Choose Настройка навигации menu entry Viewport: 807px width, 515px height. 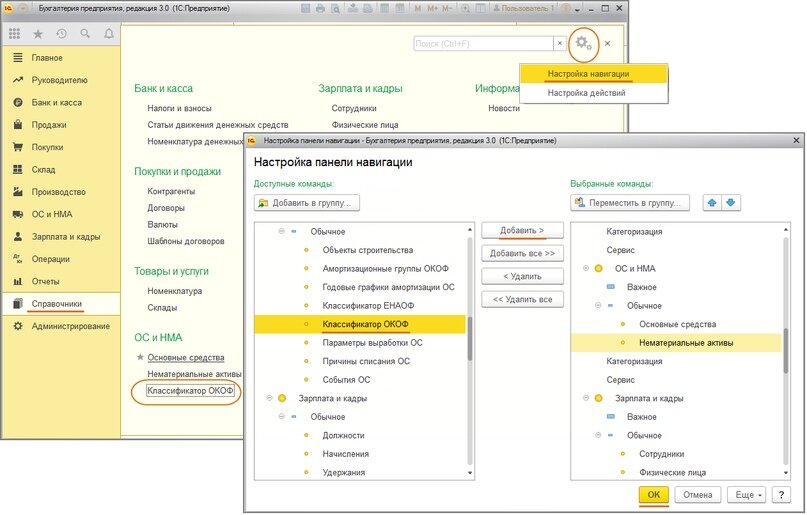pyautogui.click(x=594, y=74)
